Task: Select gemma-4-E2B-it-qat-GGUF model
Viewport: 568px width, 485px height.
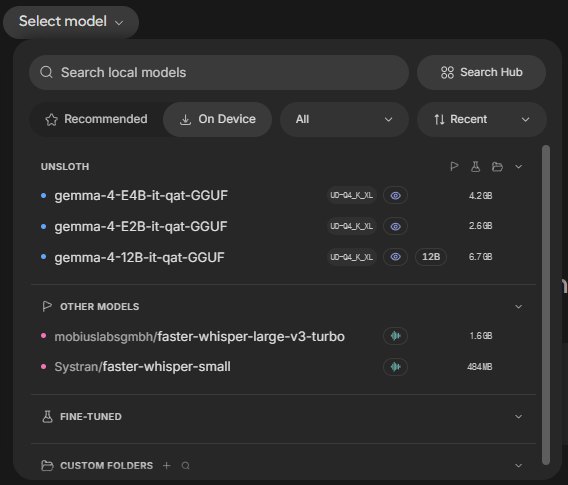Action: pos(141,226)
